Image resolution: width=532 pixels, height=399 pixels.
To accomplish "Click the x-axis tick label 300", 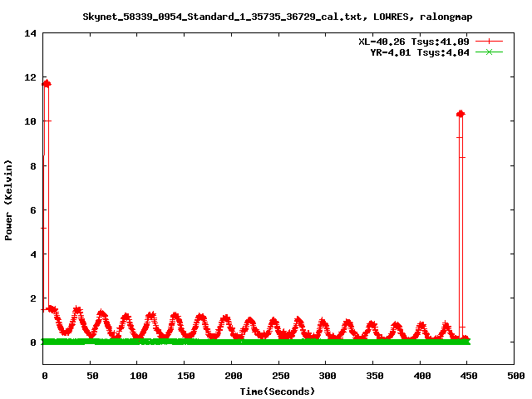I will [327, 376].
